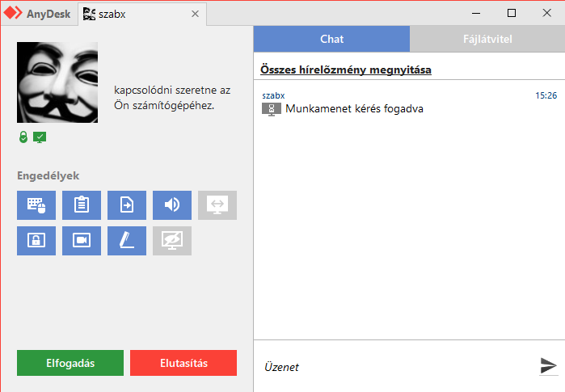The width and height of the screenshot is (565, 392).
Task: Click the kapcsolódni szeretne connection request text
Action: click(172, 98)
